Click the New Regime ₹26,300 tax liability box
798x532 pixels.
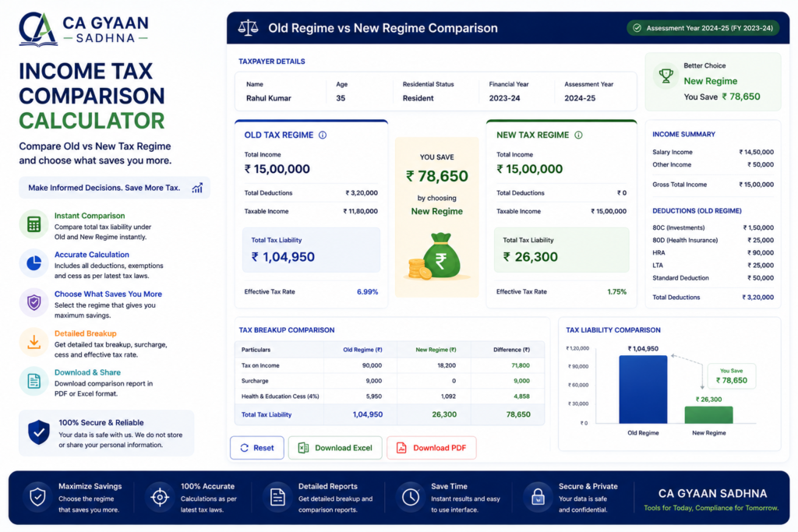pos(561,250)
